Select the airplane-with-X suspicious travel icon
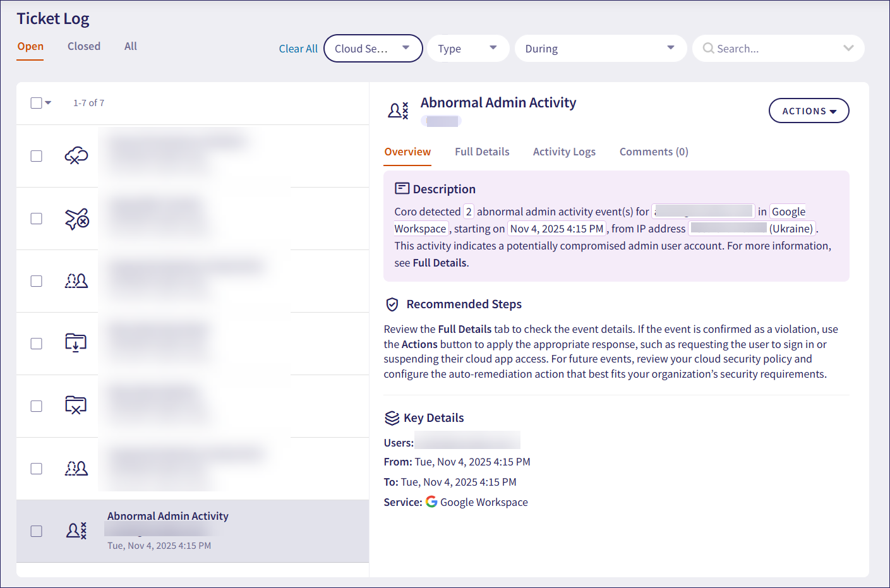 click(x=76, y=219)
